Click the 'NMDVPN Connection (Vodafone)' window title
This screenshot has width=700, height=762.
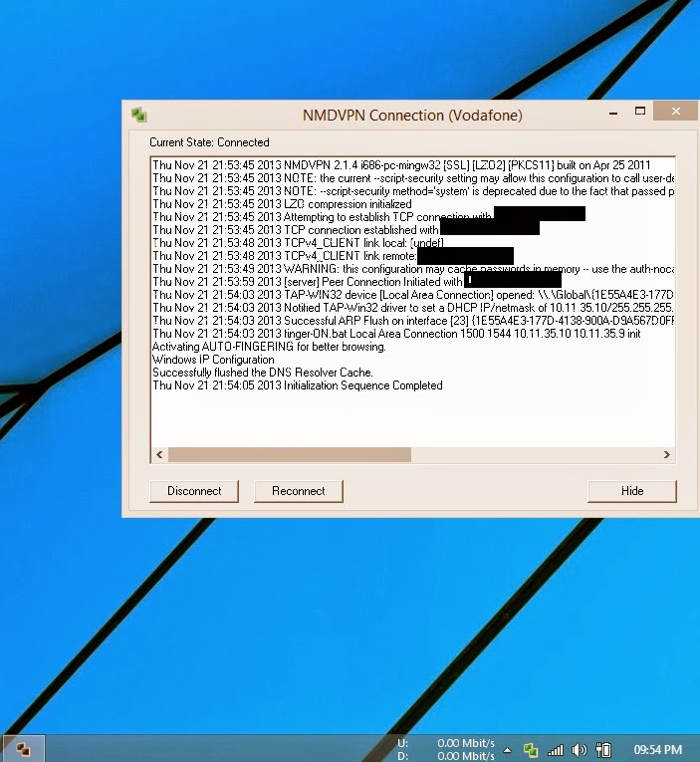click(x=412, y=116)
